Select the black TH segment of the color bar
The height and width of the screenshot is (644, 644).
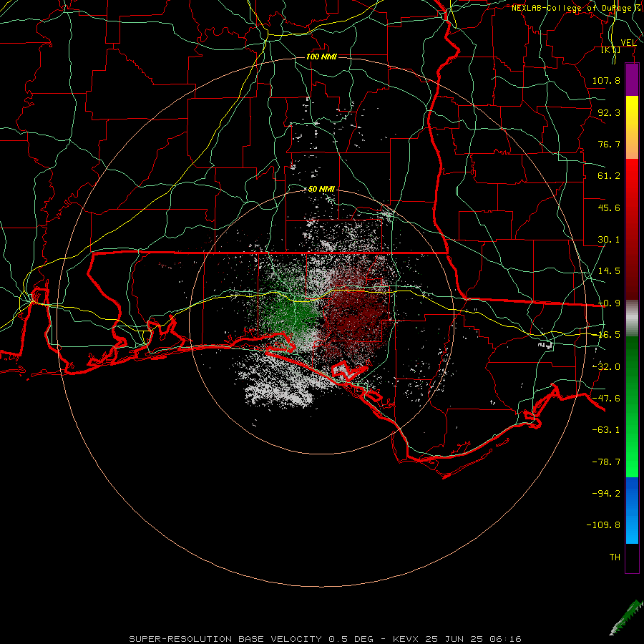[x=632, y=558]
